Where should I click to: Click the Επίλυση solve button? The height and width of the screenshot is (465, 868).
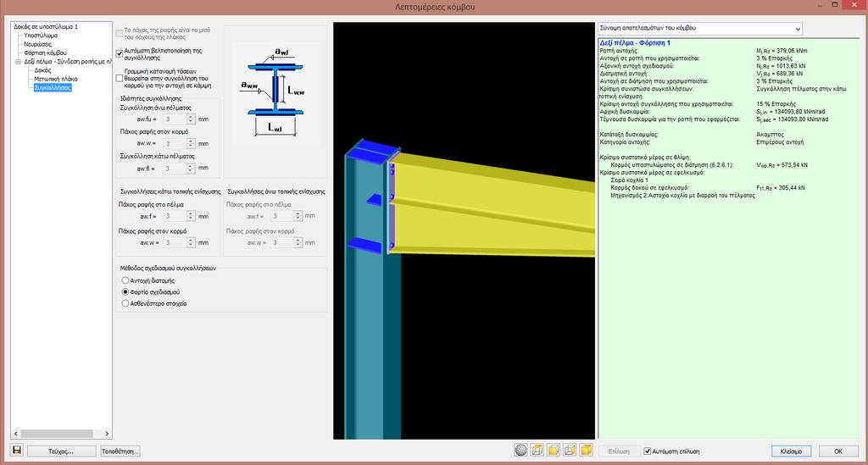coord(618,451)
